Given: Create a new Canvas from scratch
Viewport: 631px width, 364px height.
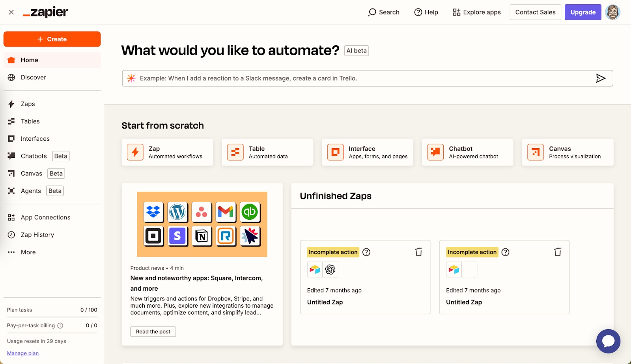Looking at the screenshot, I should (x=568, y=152).
